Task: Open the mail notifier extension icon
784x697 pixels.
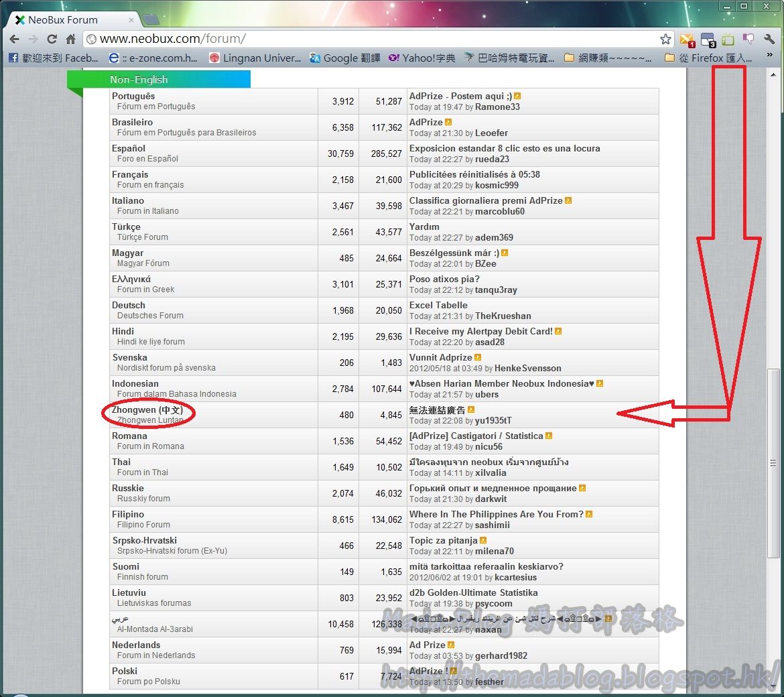Action: [688, 40]
